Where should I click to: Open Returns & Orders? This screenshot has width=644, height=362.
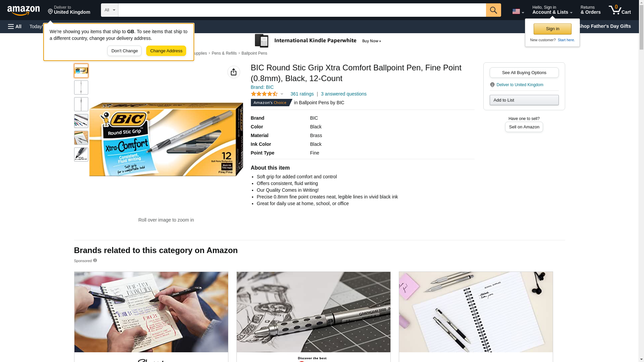click(590, 10)
